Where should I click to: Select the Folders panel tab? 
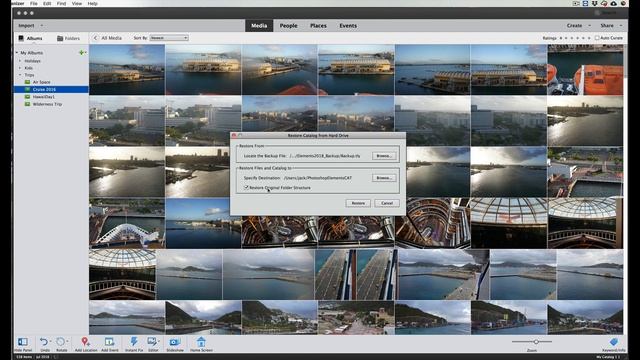68,38
